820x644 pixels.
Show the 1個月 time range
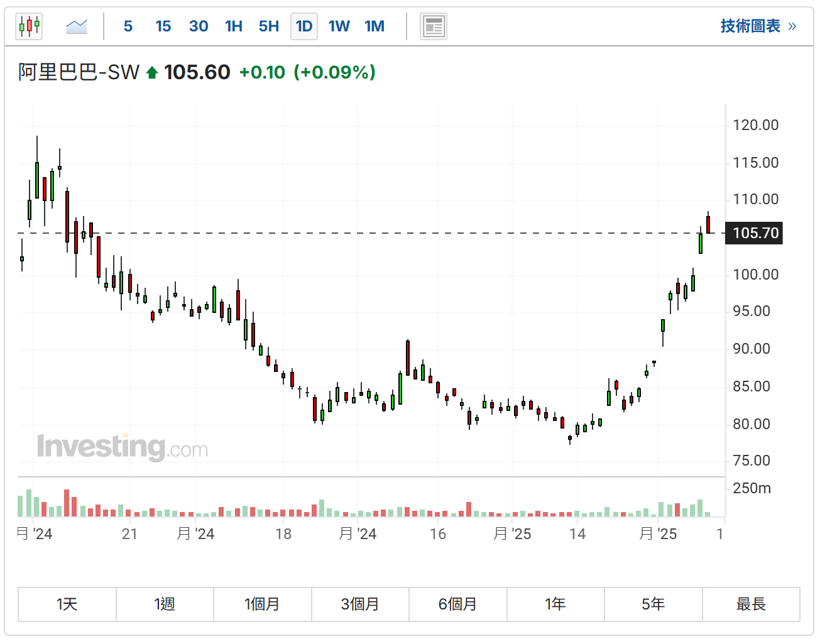(263, 604)
